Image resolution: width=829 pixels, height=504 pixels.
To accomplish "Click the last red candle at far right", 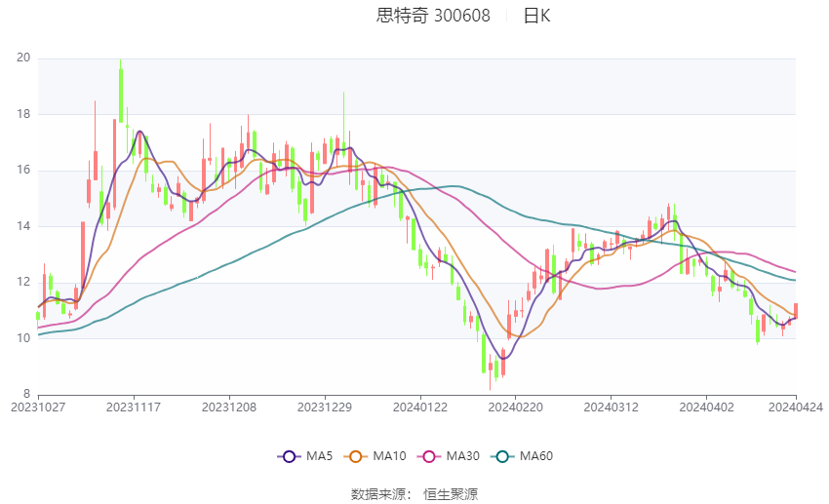I will click(x=796, y=311).
